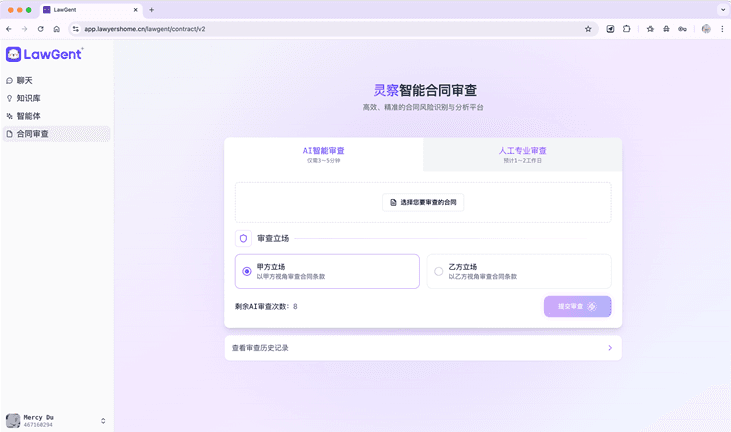Click the 467160294 account ID text
This screenshot has height=432, width=731.
tap(38, 425)
